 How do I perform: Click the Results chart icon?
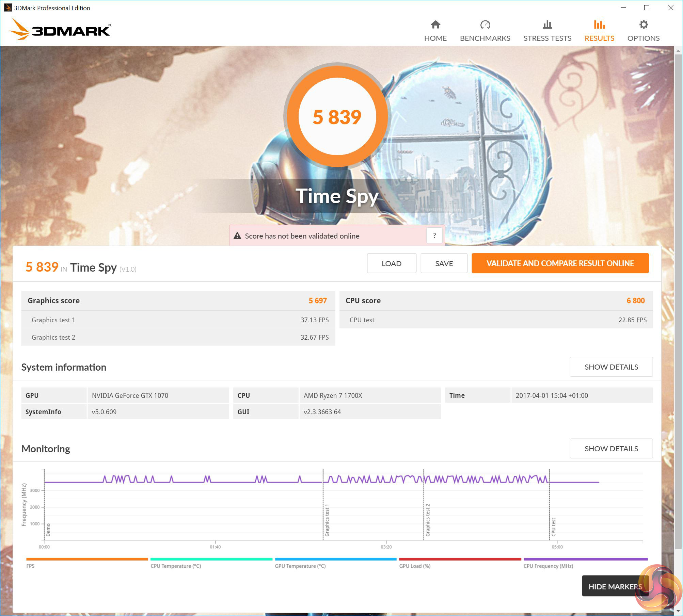tap(599, 25)
